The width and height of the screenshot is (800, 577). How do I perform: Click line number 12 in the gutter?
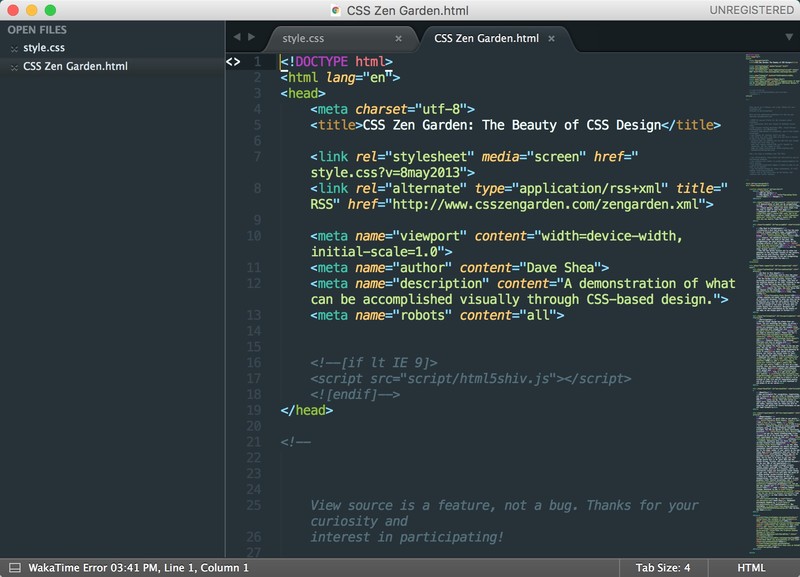[254, 284]
